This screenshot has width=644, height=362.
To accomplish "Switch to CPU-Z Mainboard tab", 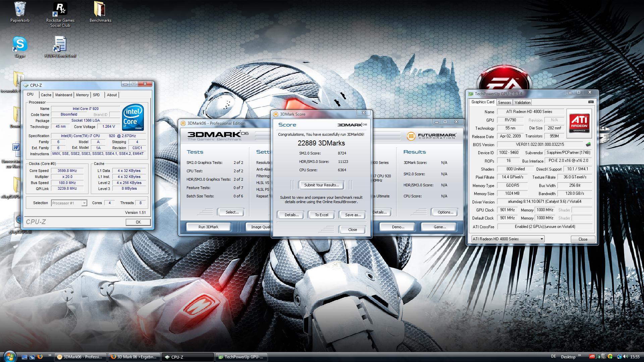I will (64, 95).
